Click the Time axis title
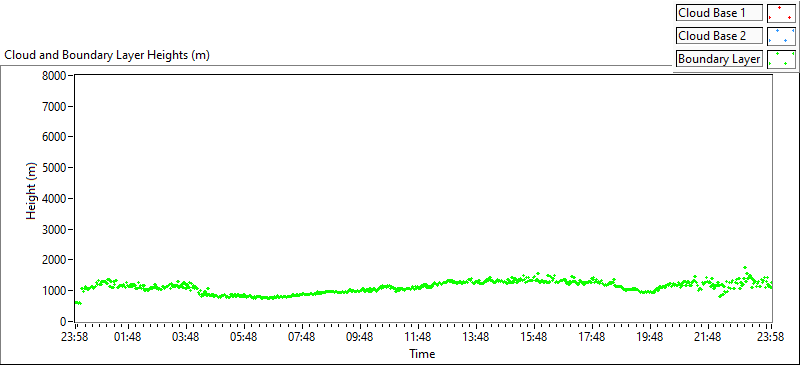Viewport: 800px width, 365px height. tap(422, 354)
